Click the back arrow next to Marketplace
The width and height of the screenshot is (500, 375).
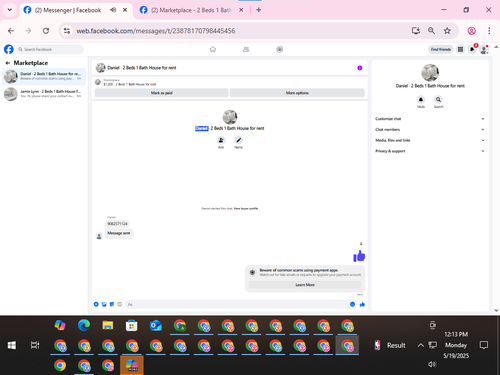(x=7, y=63)
